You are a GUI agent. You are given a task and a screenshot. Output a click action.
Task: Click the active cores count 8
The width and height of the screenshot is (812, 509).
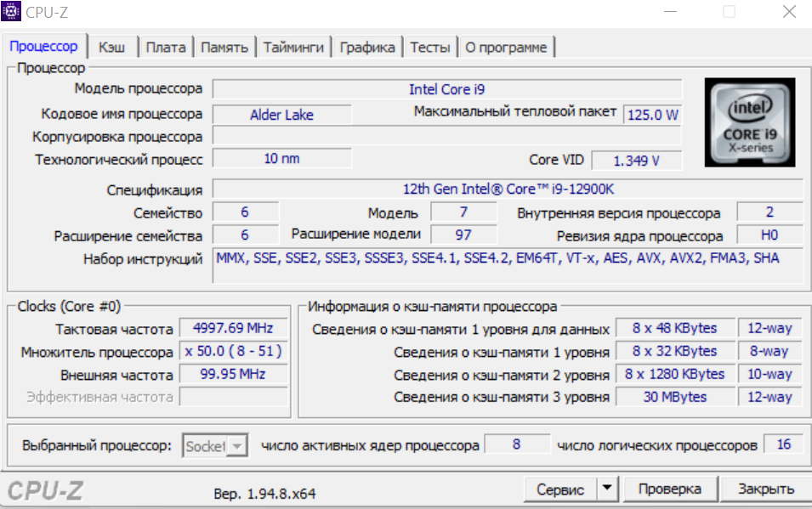[x=516, y=444]
